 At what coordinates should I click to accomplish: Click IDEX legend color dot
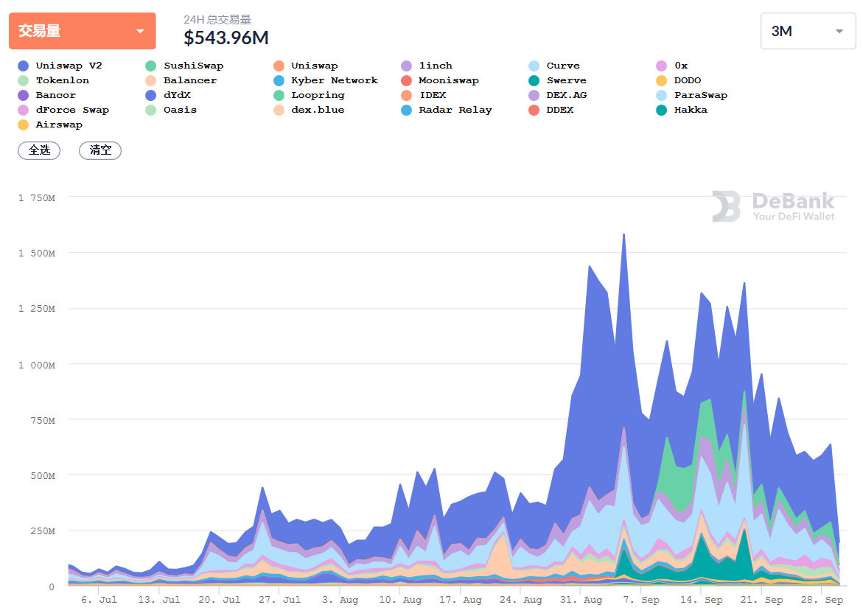tap(406, 95)
